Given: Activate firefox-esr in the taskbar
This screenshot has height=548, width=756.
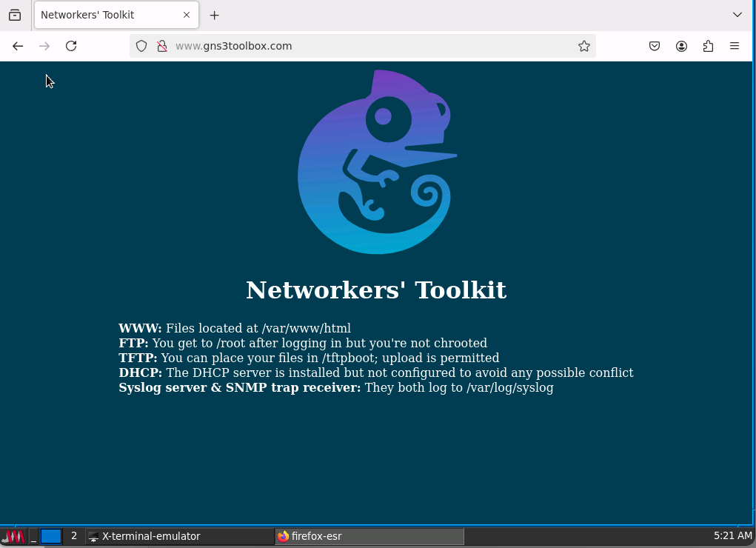Looking at the screenshot, I should pyautogui.click(x=369, y=536).
